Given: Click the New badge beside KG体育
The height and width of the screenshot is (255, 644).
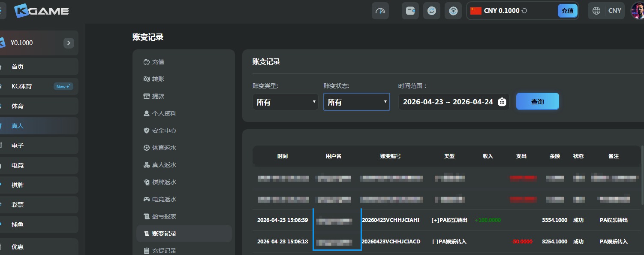Looking at the screenshot, I should pos(63,86).
